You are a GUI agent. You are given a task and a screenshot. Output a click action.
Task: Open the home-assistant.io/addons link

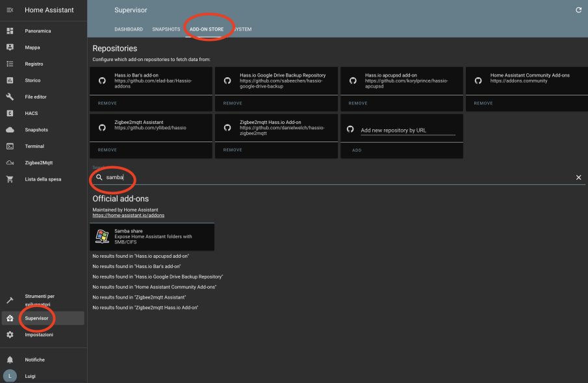point(128,216)
